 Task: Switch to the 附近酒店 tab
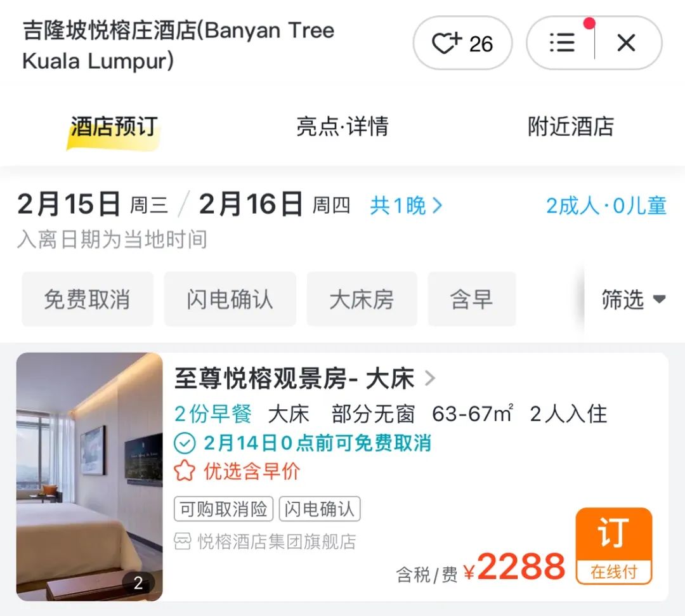(571, 127)
